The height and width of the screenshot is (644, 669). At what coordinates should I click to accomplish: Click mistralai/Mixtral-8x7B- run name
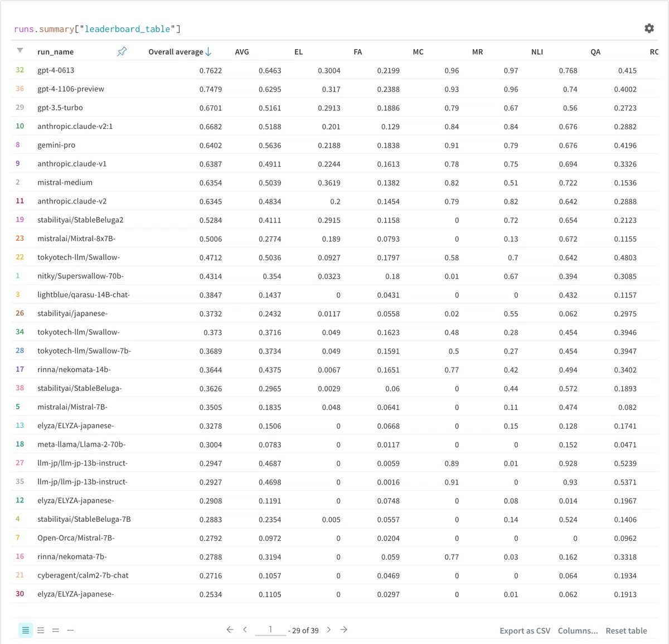(76, 239)
